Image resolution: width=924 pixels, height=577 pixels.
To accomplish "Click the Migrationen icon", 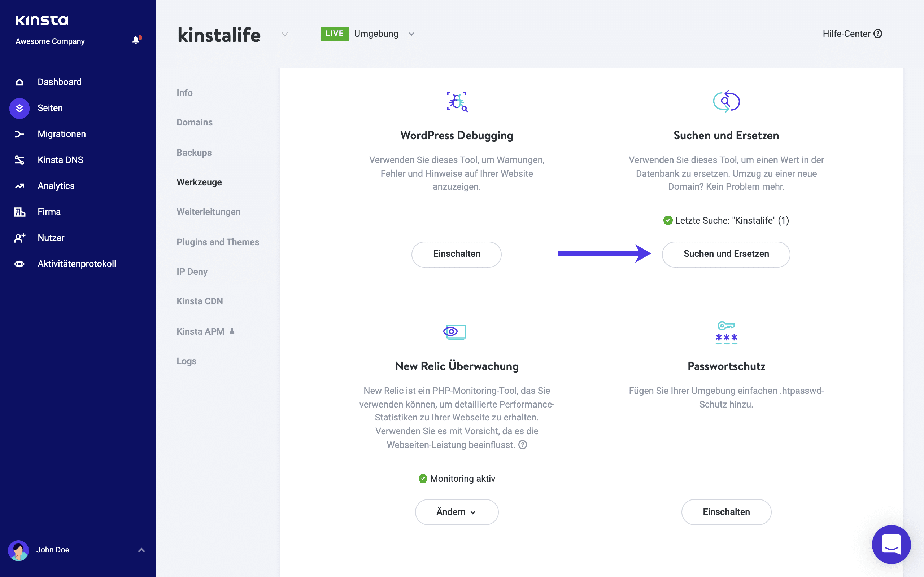I will click(19, 134).
